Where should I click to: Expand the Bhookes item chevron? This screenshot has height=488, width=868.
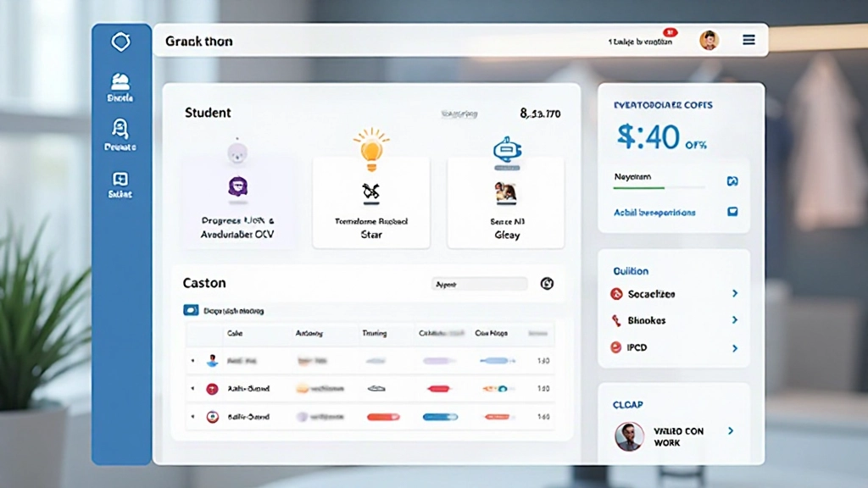point(734,320)
